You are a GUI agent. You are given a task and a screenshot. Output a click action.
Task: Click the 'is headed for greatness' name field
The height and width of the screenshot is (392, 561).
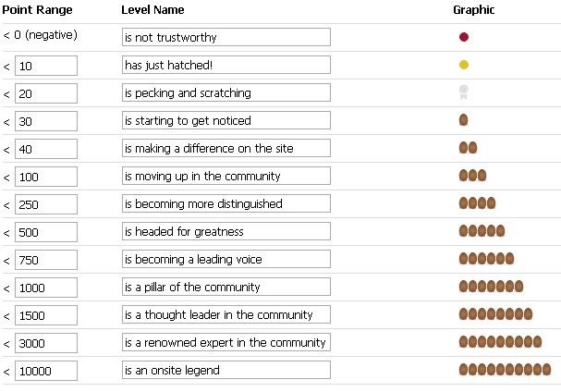pos(226,232)
